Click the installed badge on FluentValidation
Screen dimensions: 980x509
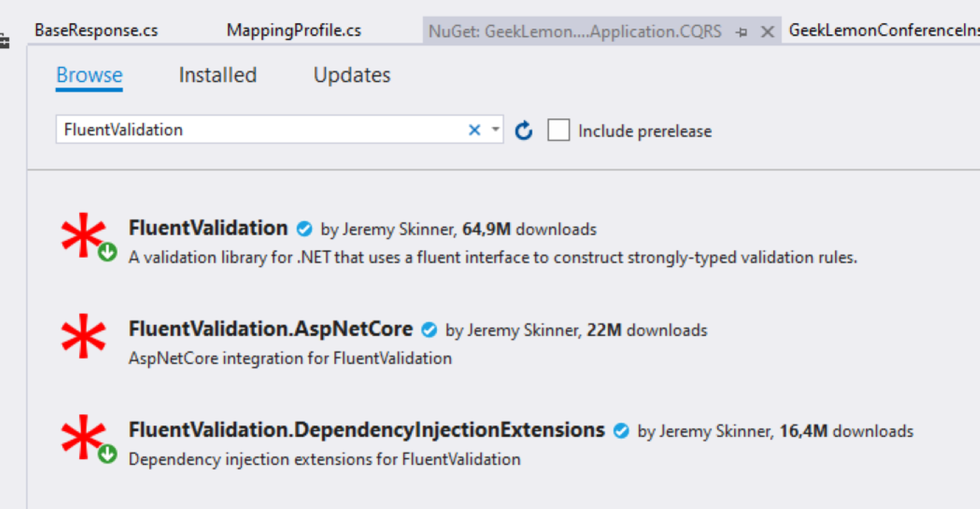pyautogui.click(x=108, y=251)
